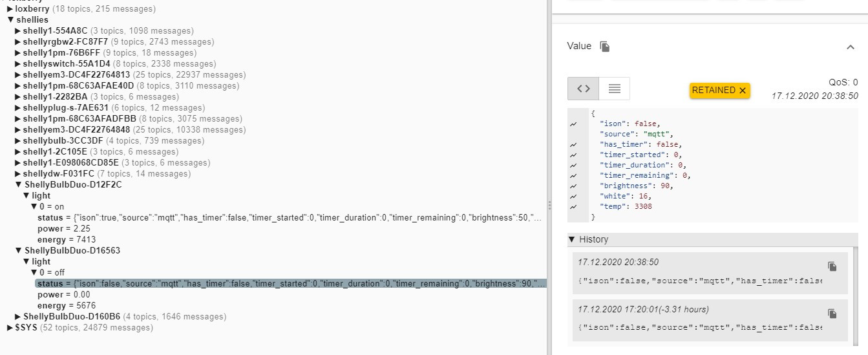Expand shellyswitch-55A1D4 topic

click(x=17, y=64)
